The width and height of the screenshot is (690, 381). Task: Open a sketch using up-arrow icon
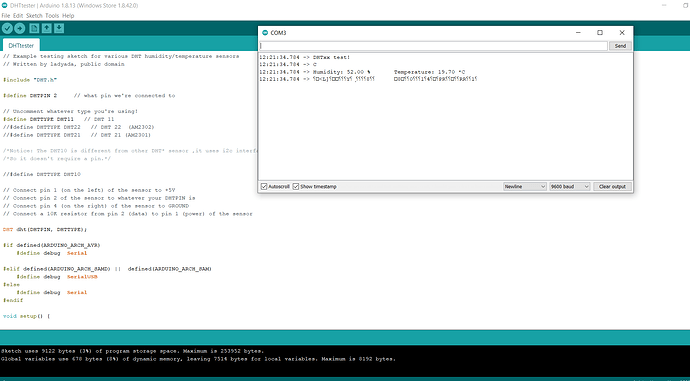[x=46, y=29]
